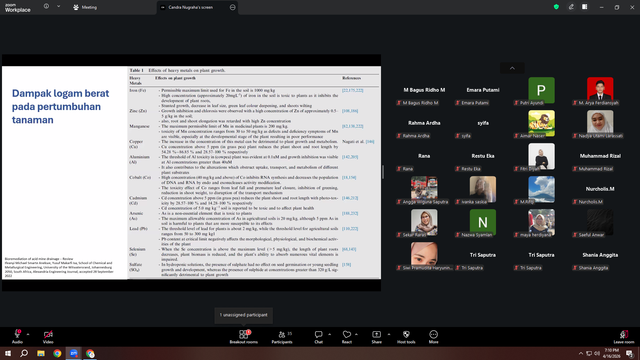Click the green encryption shield icon

pos(556,7)
